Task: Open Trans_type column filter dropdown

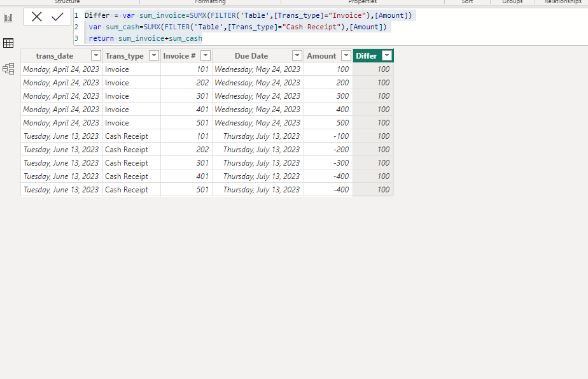Action: [x=154, y=55]
